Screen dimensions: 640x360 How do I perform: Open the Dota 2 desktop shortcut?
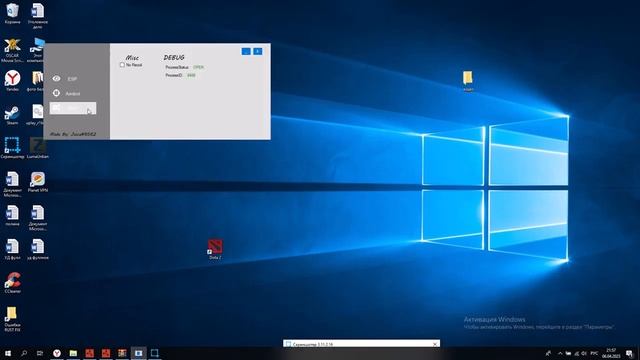[x=215, y=249]
